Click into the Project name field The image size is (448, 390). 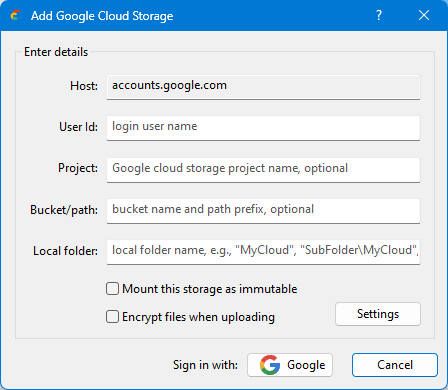(x=263, y=170)
